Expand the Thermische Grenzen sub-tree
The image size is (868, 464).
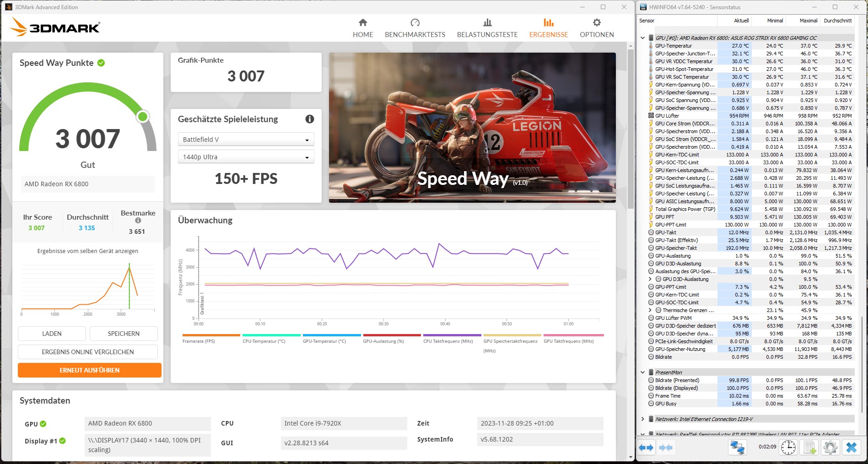tap(650, 310)
